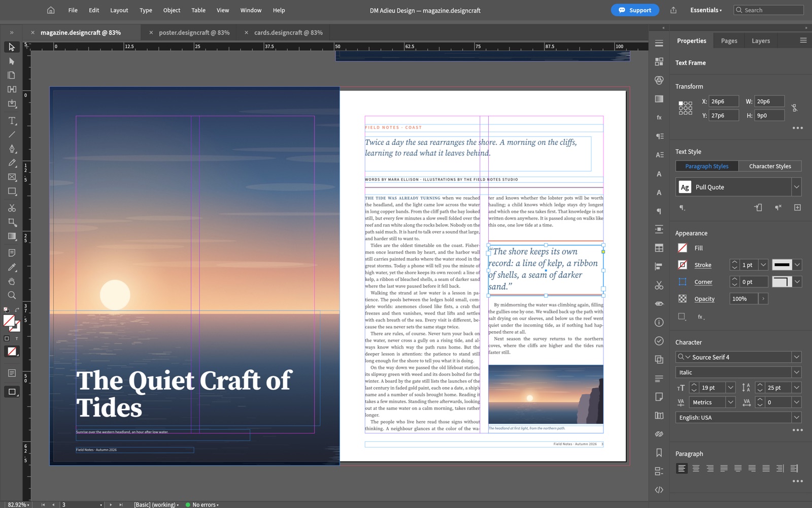Open the Italic font style dropdown
812x508 pixels.
tap(796, 372)
